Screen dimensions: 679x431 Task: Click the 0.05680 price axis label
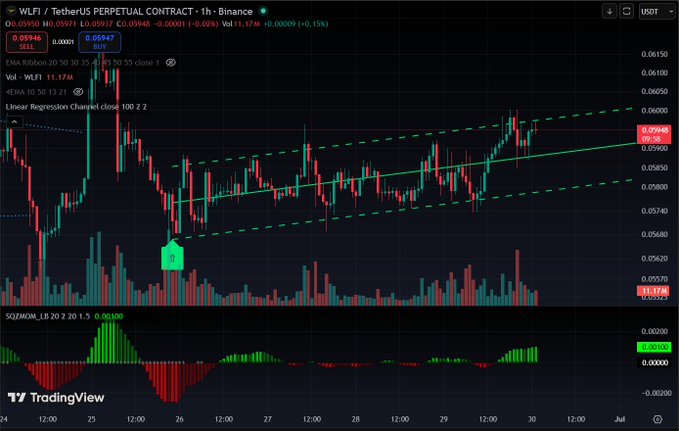coord(654,234)
